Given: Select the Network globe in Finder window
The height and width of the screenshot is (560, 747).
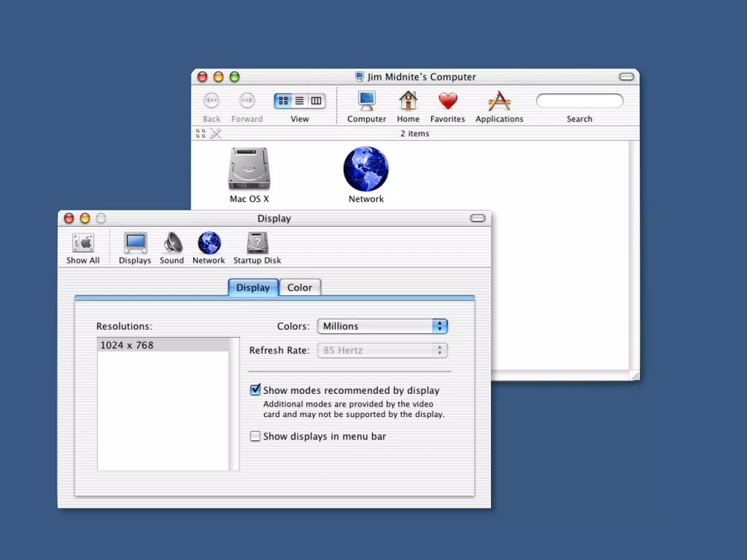Looking at the screenshot, I should [366, 169].
